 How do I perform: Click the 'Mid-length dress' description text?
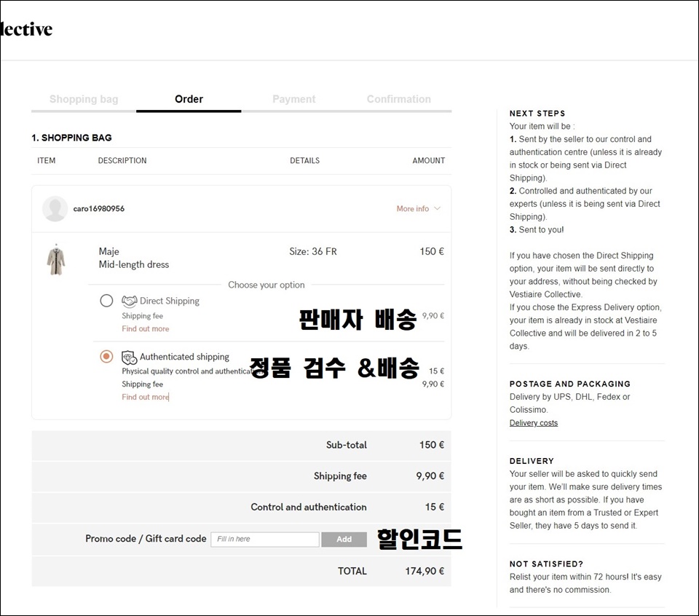click(x=134, y=265)
